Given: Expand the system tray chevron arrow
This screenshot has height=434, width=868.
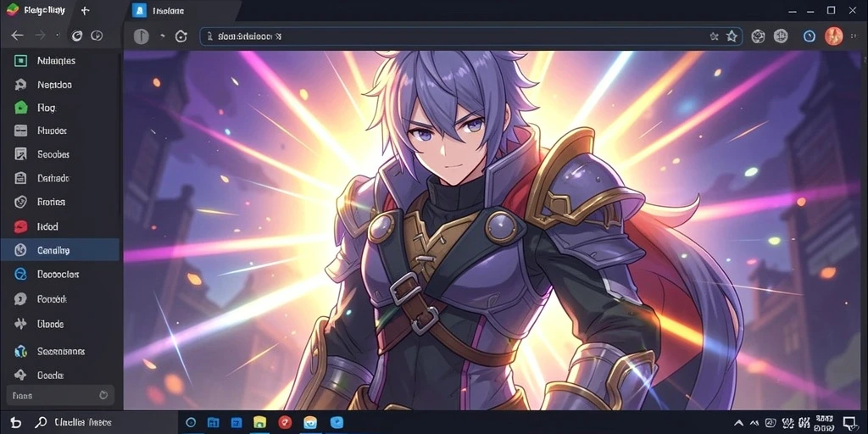Looking at the screenshot, I should [738, 423].
